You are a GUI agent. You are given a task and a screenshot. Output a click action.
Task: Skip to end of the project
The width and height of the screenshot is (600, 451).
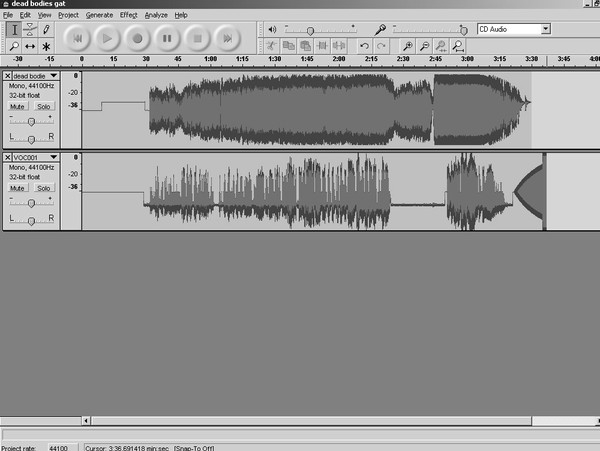pyautogui.click(x=227, y=38)
